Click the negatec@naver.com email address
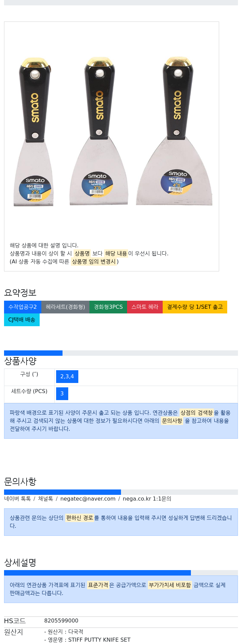Image resolution: width=242 pixels, height=644 pixels. [88, 499]
